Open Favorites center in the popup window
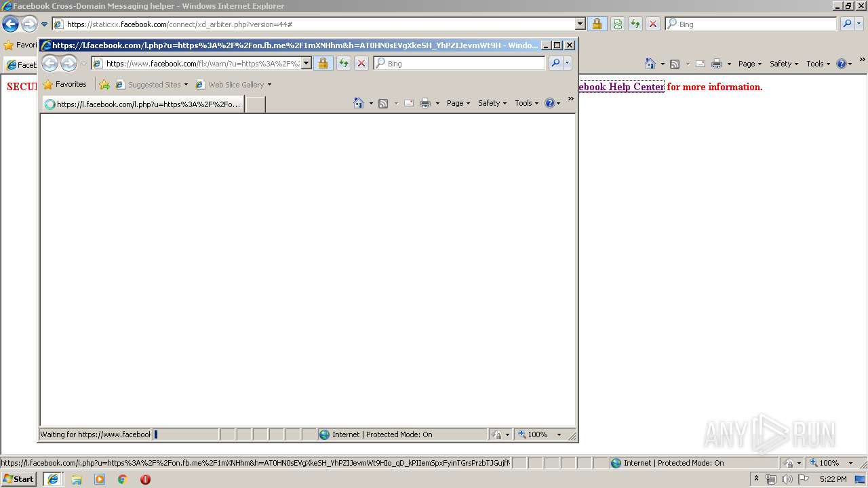 [65, 84]
